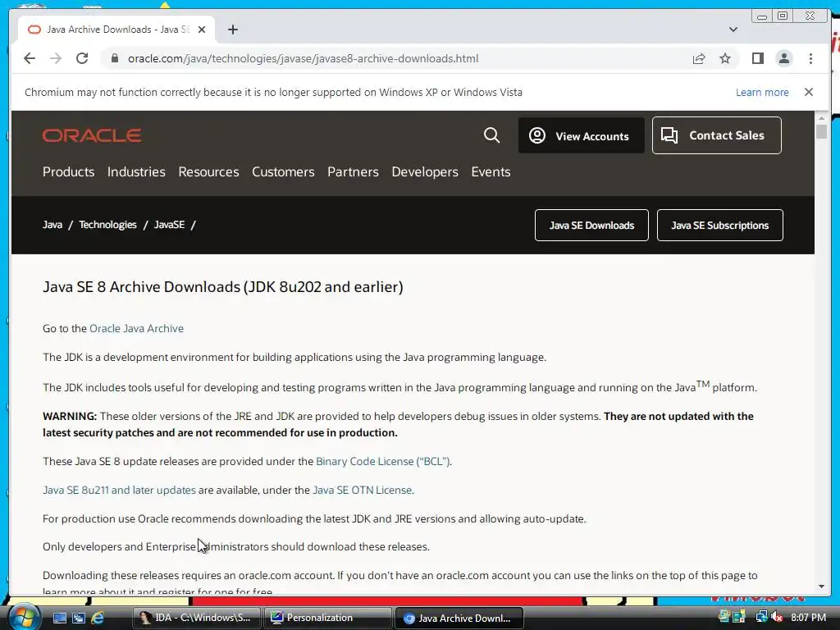Click the taskbar clock showing 8:07 PM

[x=808, y=618]
